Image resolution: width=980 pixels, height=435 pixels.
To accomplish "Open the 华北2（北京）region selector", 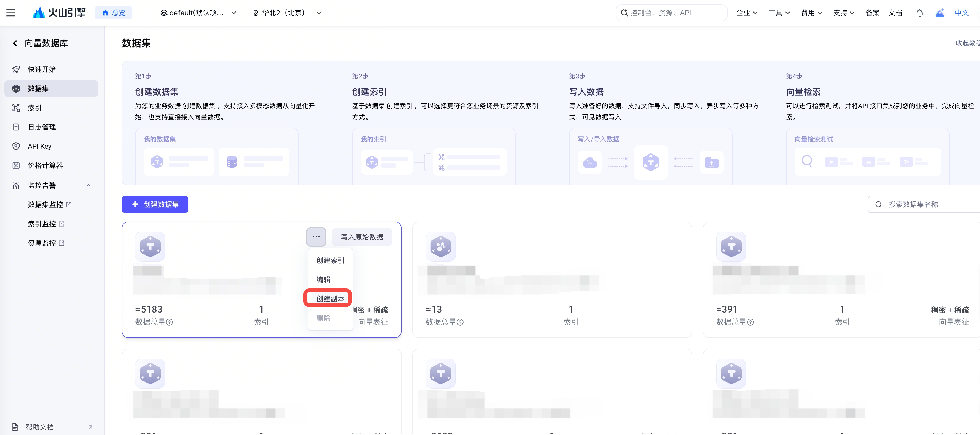I will click(x=287, y=13).
